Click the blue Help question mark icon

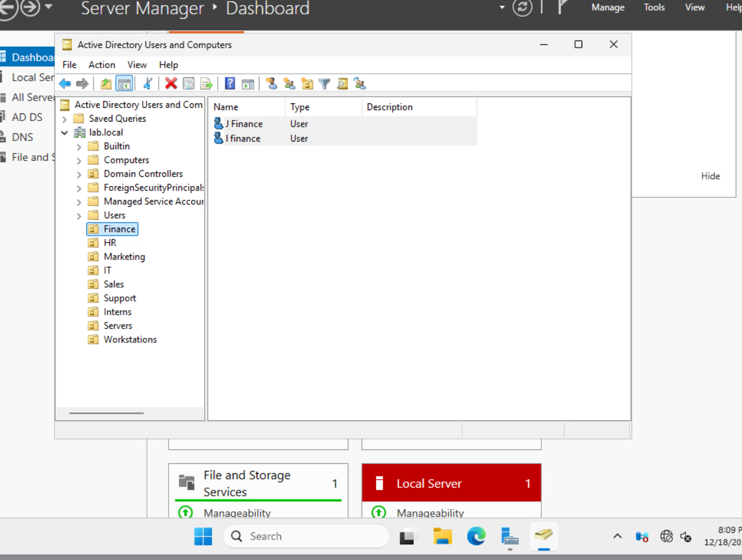[230, 83]
